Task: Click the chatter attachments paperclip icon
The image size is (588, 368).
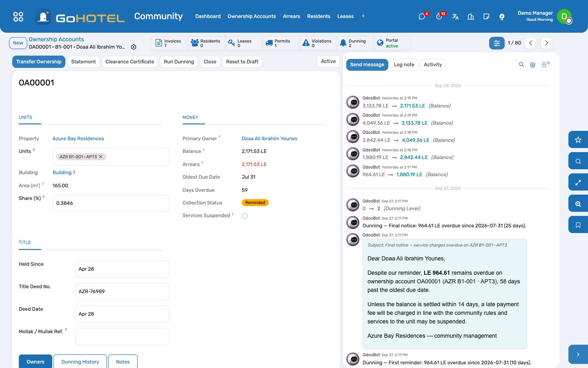Action: (x=533, y=65)
